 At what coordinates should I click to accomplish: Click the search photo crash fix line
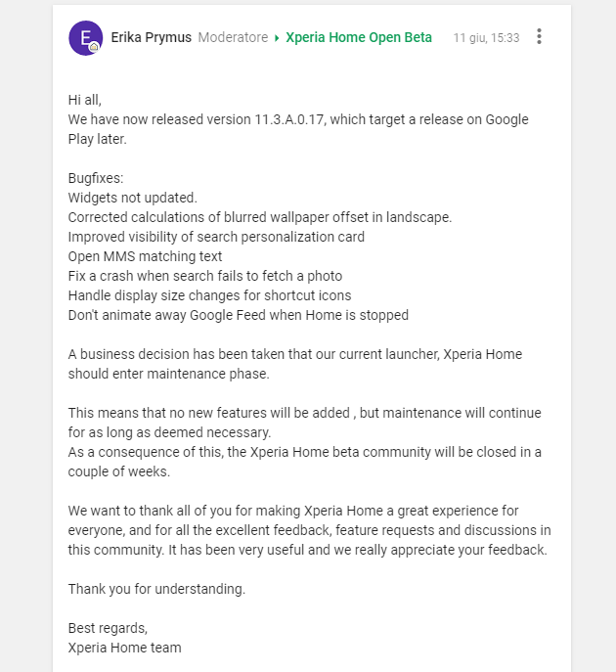click(204, 276)
